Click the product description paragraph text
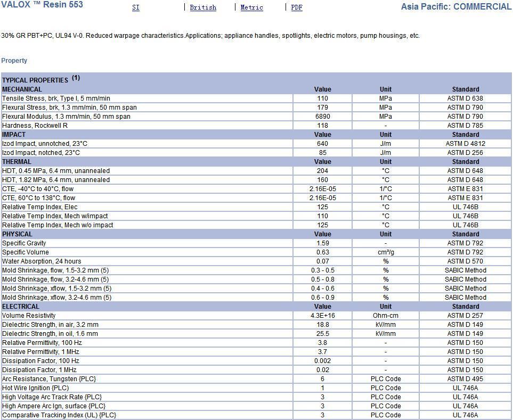The width and height of the screenshot is (513, 420). (210, 36)
